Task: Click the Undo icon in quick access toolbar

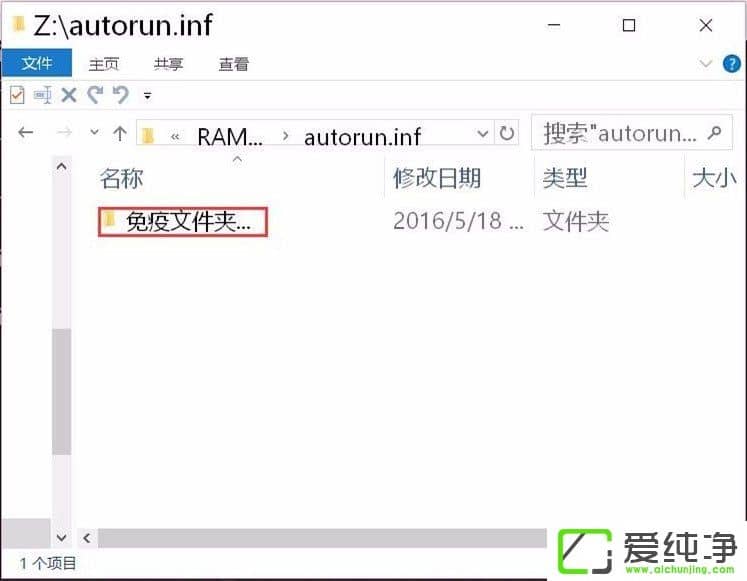Action: tap(121, 95)
